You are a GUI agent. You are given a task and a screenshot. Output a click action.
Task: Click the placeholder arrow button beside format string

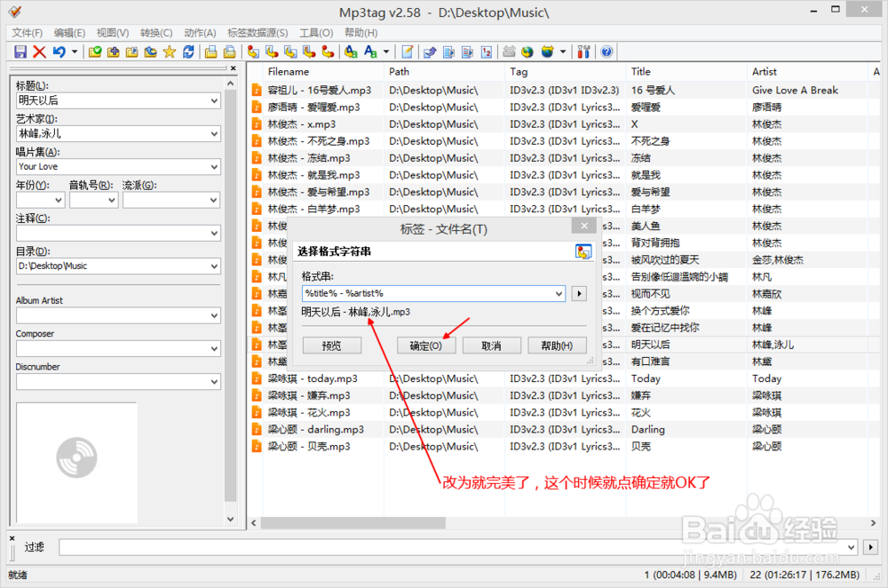(579, 293)
